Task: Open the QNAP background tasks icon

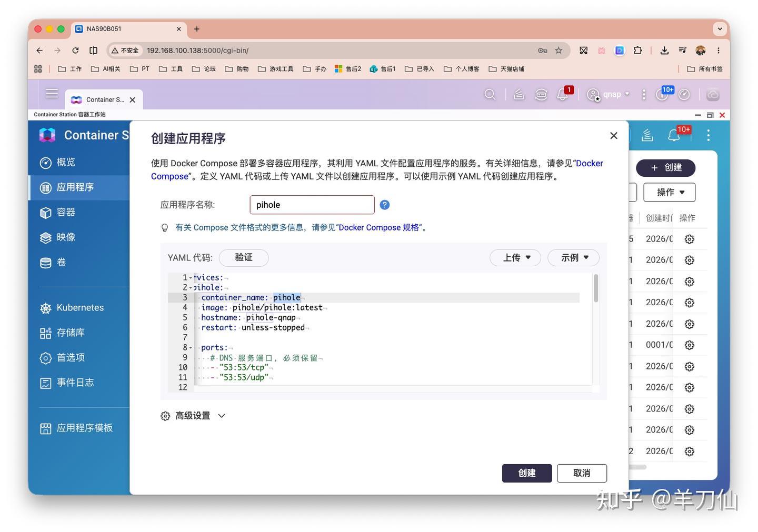Action: [519, 95]
